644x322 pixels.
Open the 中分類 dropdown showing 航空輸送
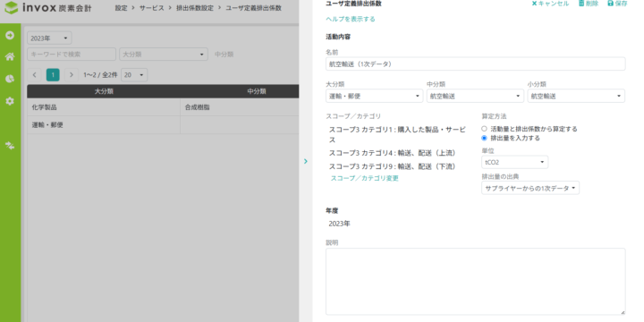click(475, 96)
